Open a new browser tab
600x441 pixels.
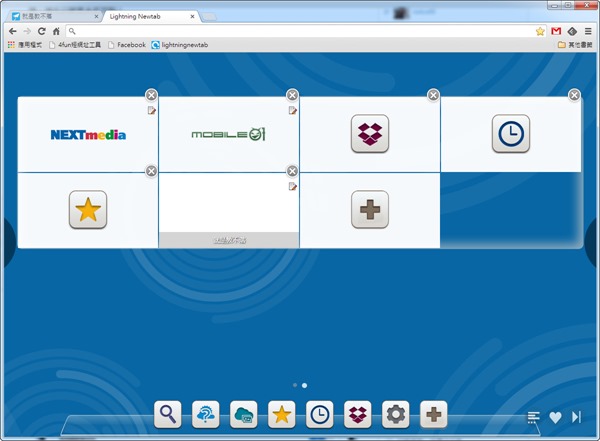(x=209, y=17)
